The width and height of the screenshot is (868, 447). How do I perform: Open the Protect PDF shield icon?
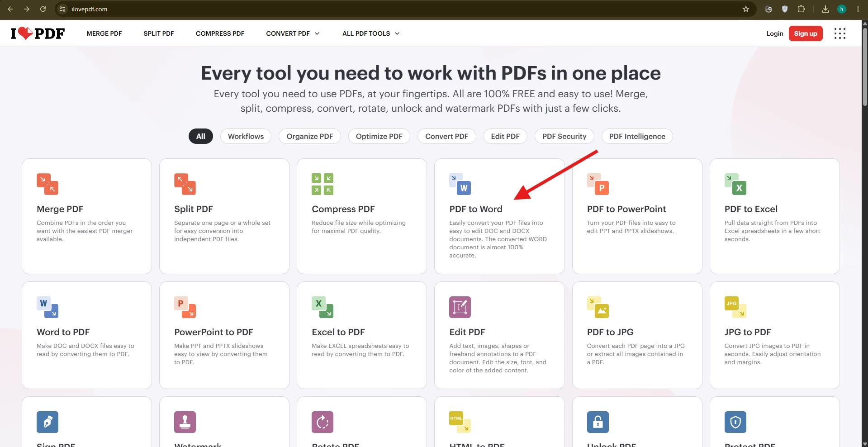[735, 422]
